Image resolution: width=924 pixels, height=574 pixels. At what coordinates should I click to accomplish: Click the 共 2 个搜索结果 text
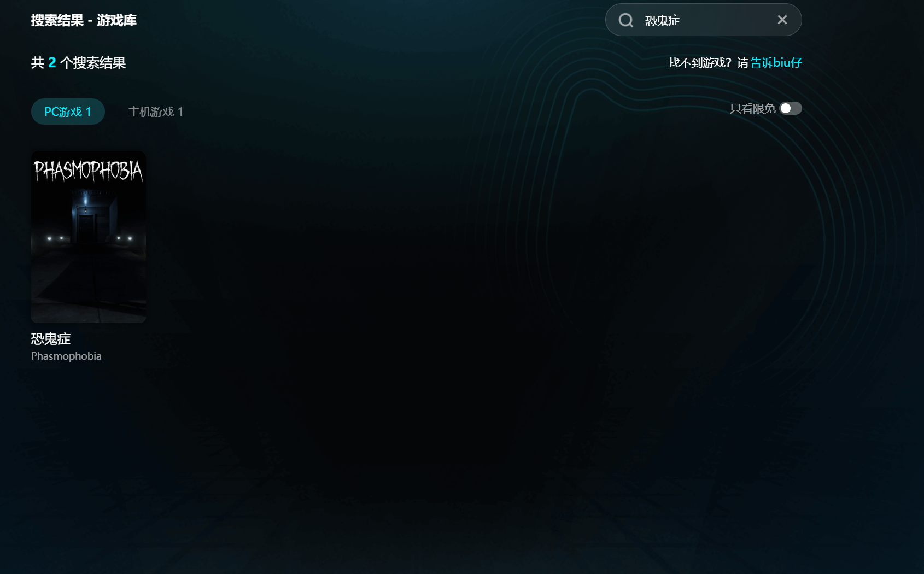click(78, 63)
